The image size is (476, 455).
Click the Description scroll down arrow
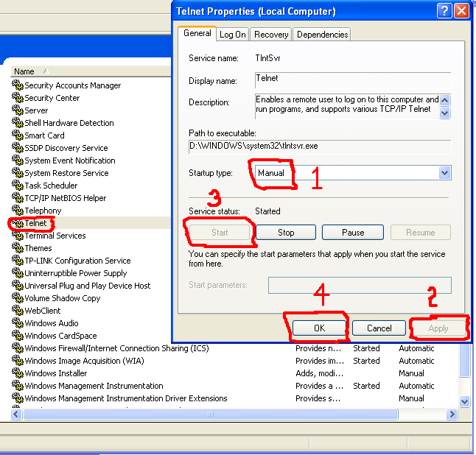(x=445, y=113)
